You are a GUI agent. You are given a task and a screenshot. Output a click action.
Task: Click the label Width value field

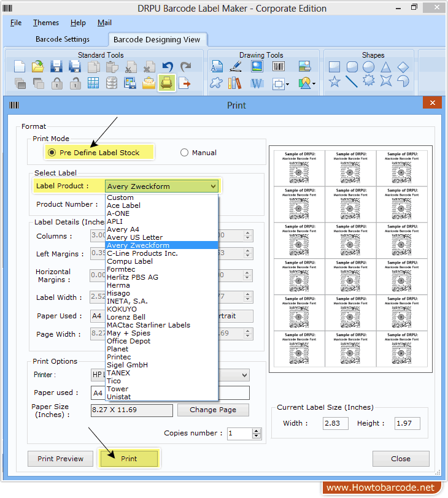click(336, 423)
